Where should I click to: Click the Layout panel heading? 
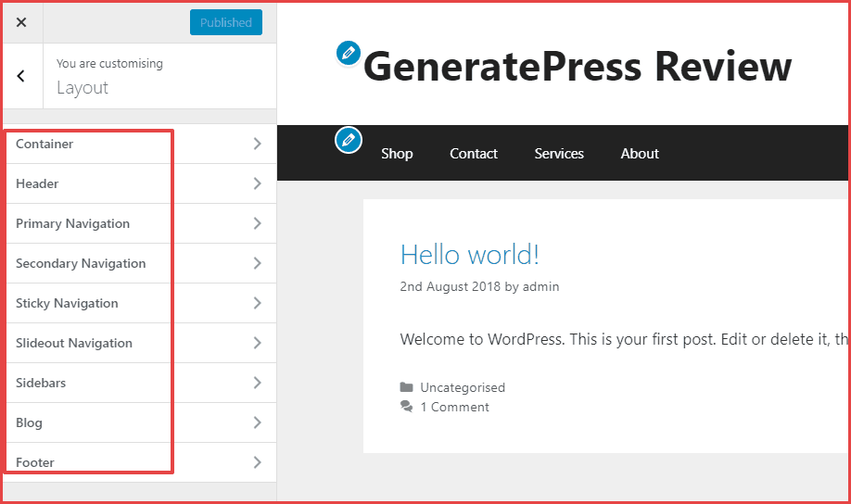click(83, 88)
